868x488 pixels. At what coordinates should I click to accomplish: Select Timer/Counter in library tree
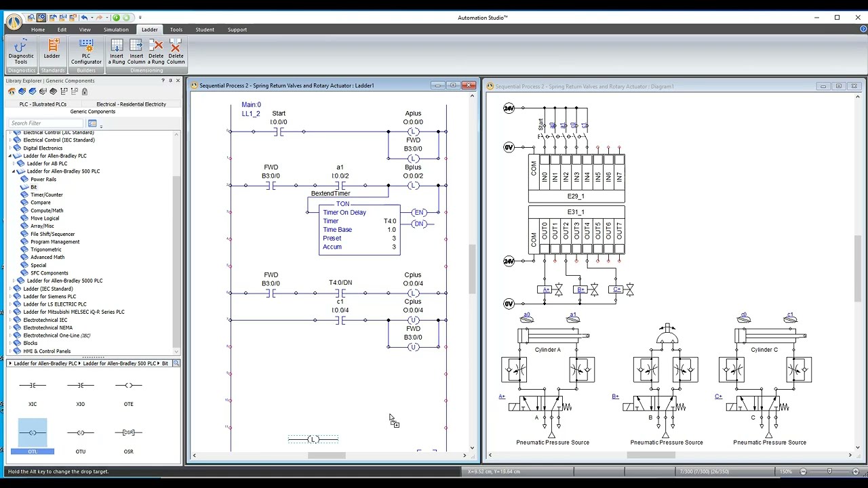tap(47, 195)
